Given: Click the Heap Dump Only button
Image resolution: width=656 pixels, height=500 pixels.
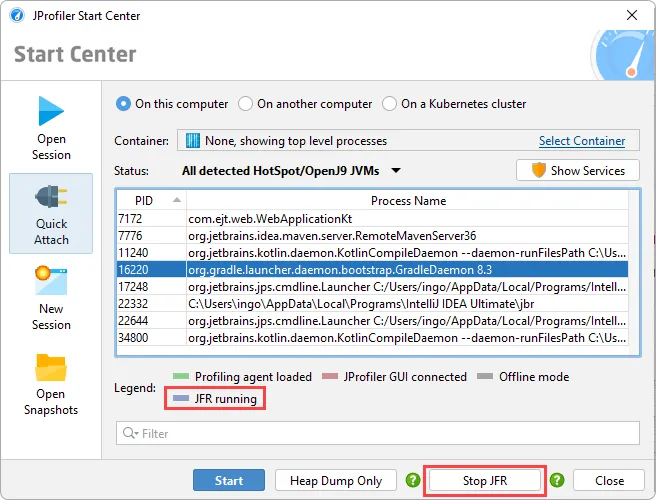Looking at the screenshot, I should coord(336,480).
